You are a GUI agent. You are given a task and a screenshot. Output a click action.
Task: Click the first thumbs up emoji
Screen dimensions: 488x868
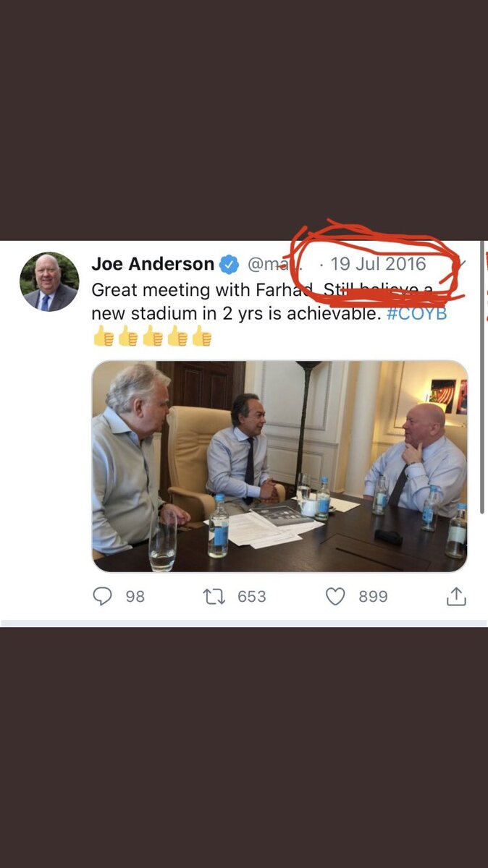(103, 336)
